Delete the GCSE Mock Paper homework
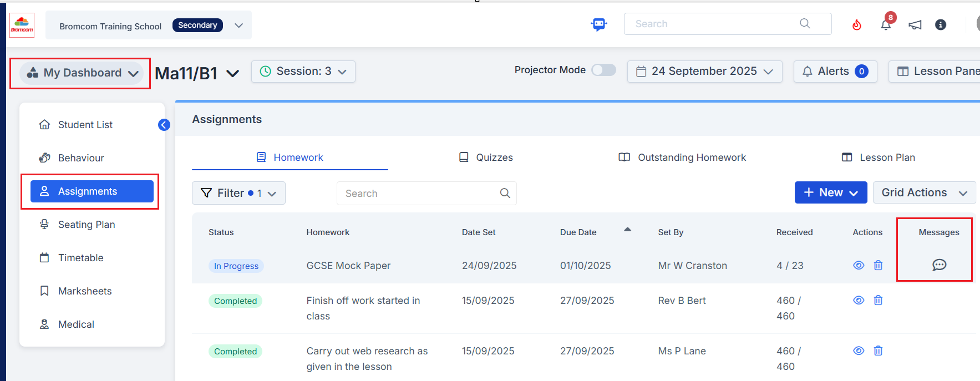980x381 pixels. click(878, 265)
